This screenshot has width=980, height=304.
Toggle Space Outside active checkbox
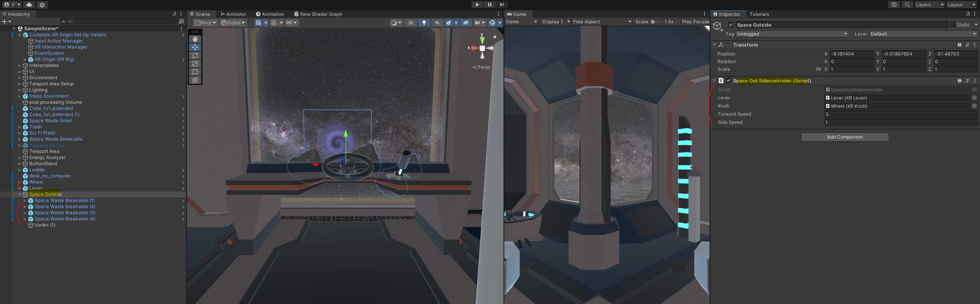pos(731,25)
